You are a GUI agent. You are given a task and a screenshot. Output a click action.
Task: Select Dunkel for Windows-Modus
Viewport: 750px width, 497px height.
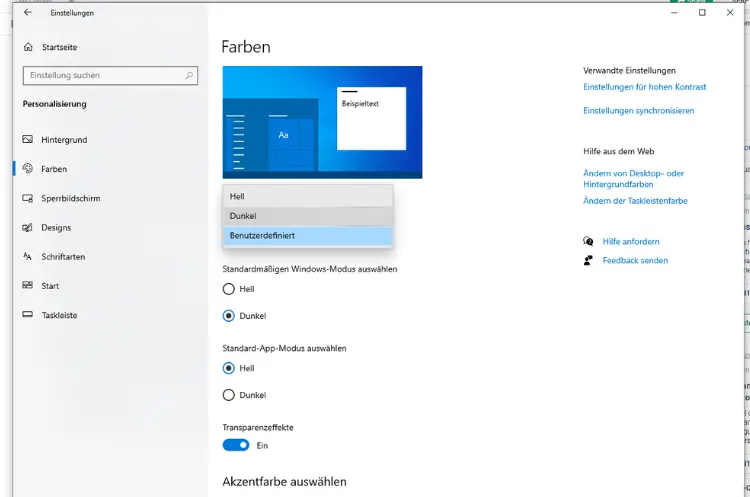tap(229, 316)
